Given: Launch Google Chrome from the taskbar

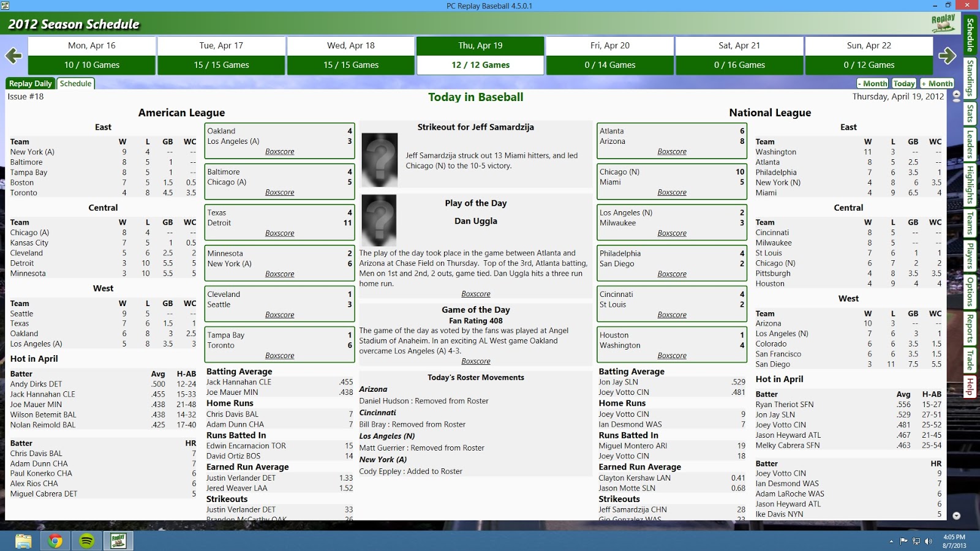Looking at the screenshot, I should point(56,541).
